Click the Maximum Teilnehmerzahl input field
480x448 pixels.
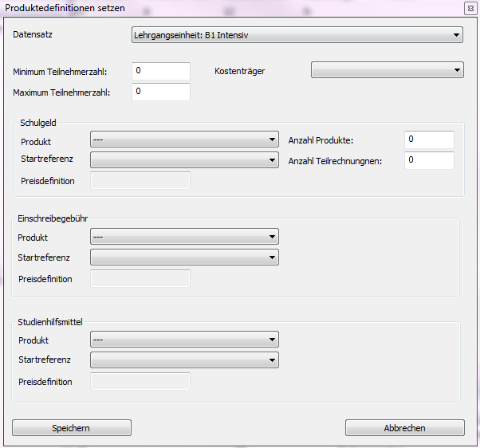pos(160,92)
